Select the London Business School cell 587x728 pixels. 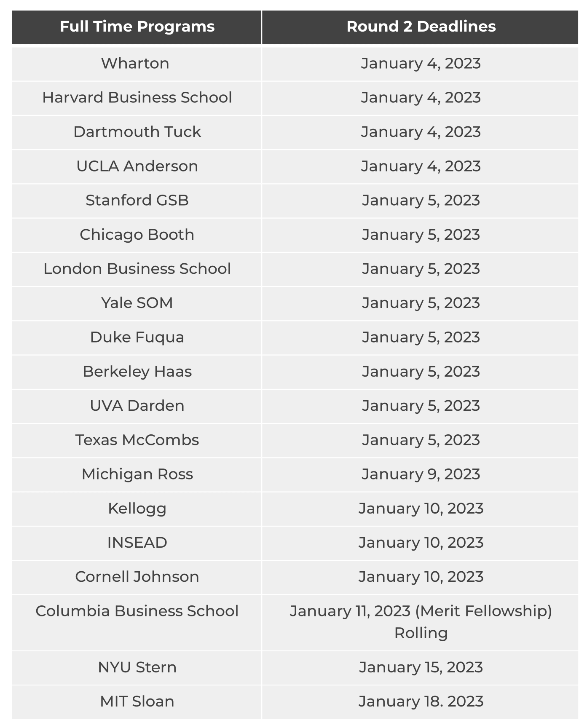pyautogui.click(x=137, y=269)
